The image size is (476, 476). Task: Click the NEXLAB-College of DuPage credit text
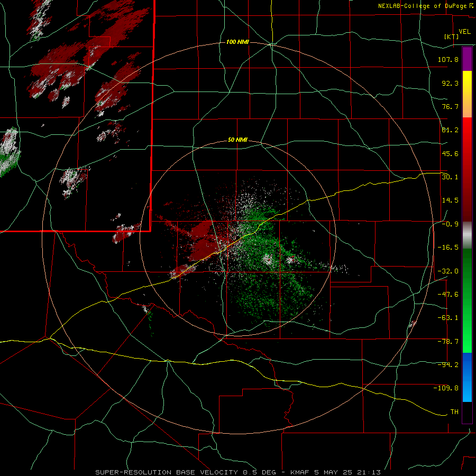click(x=425, y=6)
